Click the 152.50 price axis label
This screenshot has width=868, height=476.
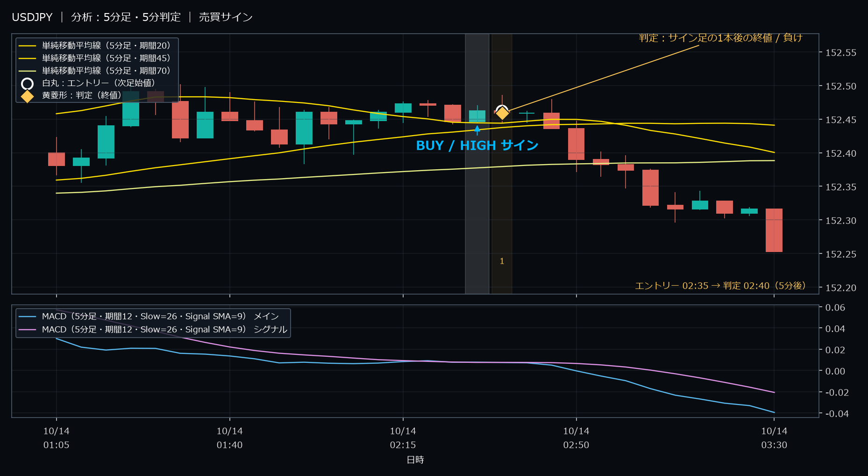(841, 87)
